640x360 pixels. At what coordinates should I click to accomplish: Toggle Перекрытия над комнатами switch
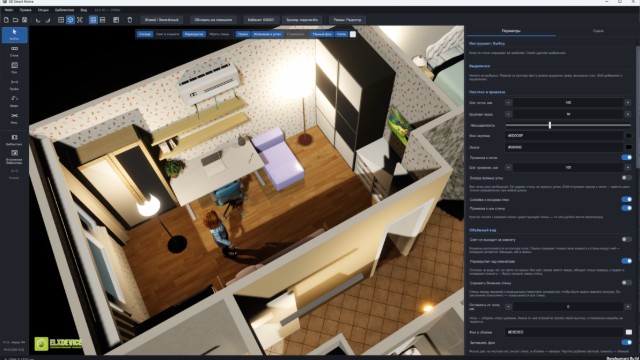(x=626, y=261)
